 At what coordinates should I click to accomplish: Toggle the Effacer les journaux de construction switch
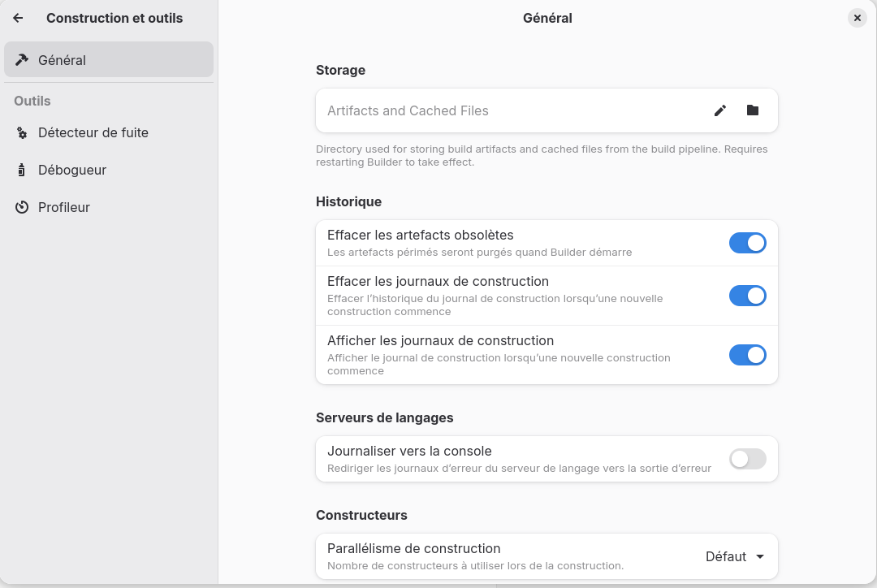click(x=747, y=296)
